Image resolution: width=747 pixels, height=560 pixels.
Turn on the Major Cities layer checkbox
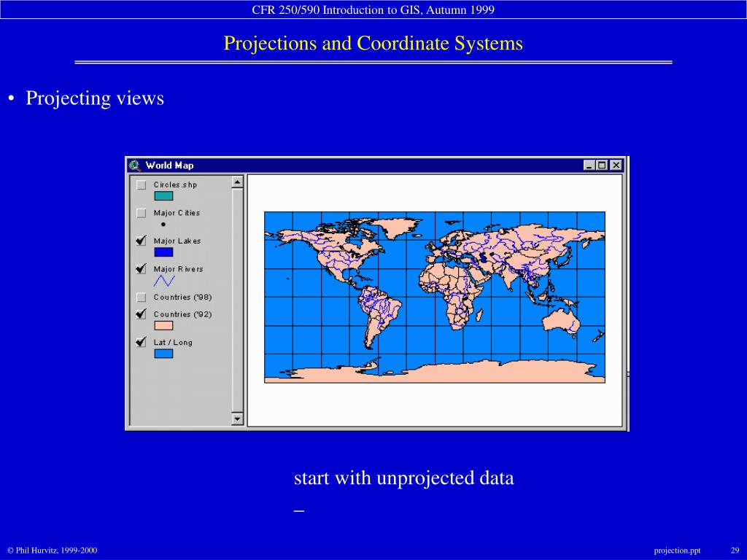pyautogui.click(x=141, y=213)
